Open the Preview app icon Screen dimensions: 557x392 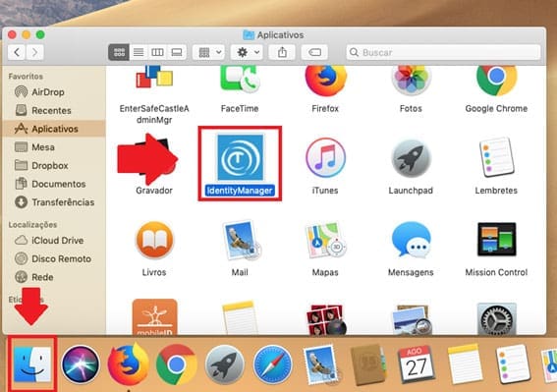click(x=411, y=319)
